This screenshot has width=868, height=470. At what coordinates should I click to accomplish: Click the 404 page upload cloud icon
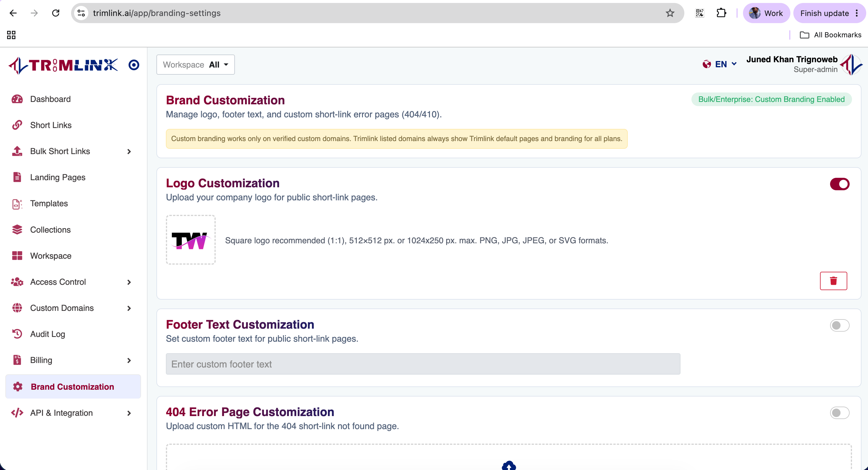pyautogui.click(x=509, y=465)
